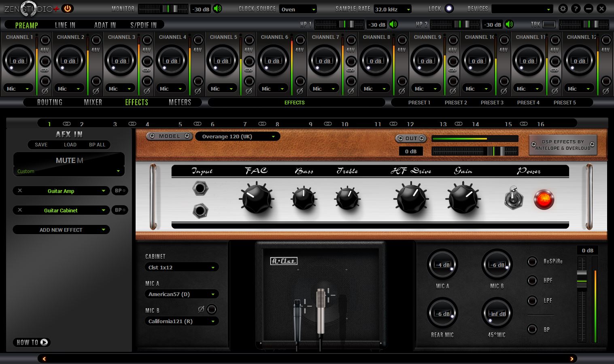Screen dimensions: 614x364
Task: Open the settings gear icon
Action: click(563, 8)
